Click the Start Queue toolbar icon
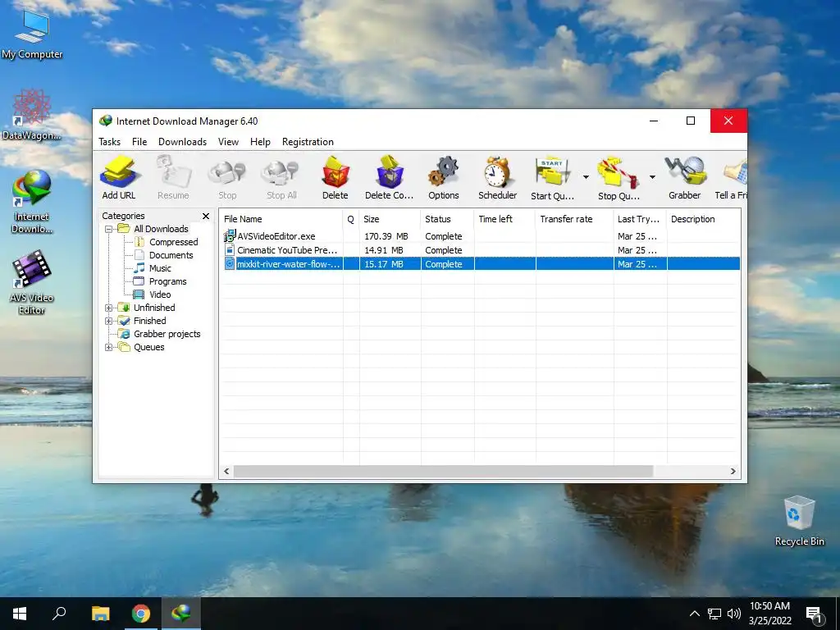This screenshot has height=630, width=840. 552,178
